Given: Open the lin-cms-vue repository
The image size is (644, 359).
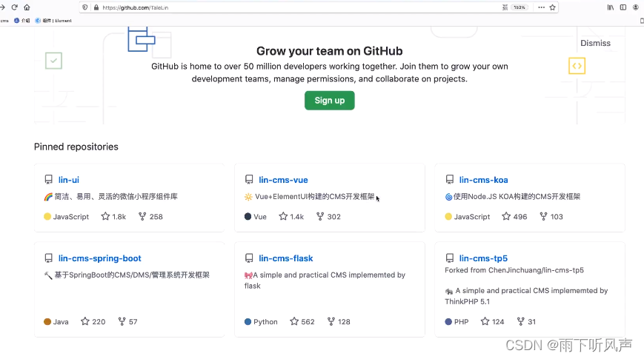Looking at the screenshot, I should [283, 180].
